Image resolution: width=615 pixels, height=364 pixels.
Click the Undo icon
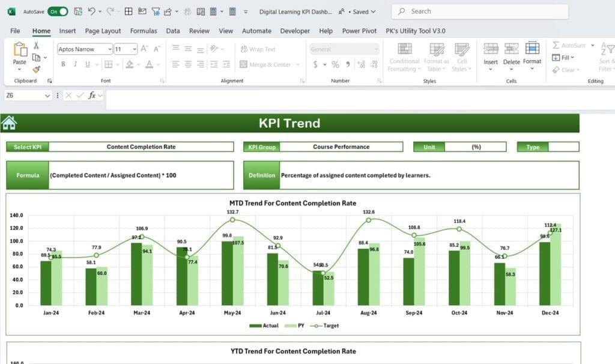[91, 10]
